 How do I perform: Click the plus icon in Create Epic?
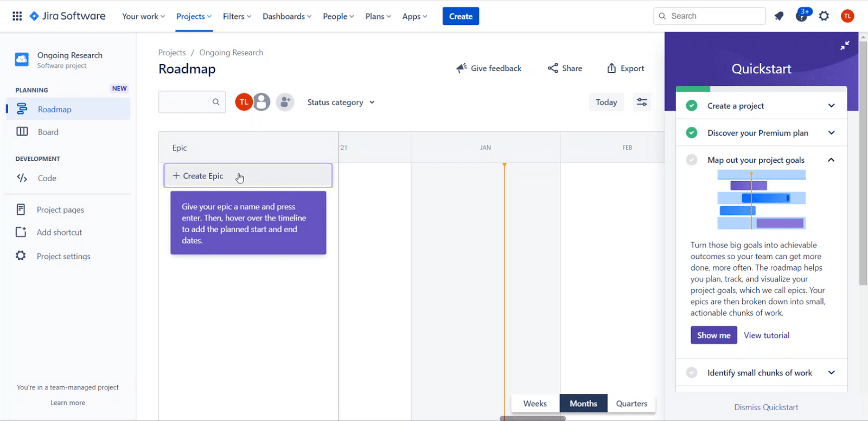coord(176,176)
